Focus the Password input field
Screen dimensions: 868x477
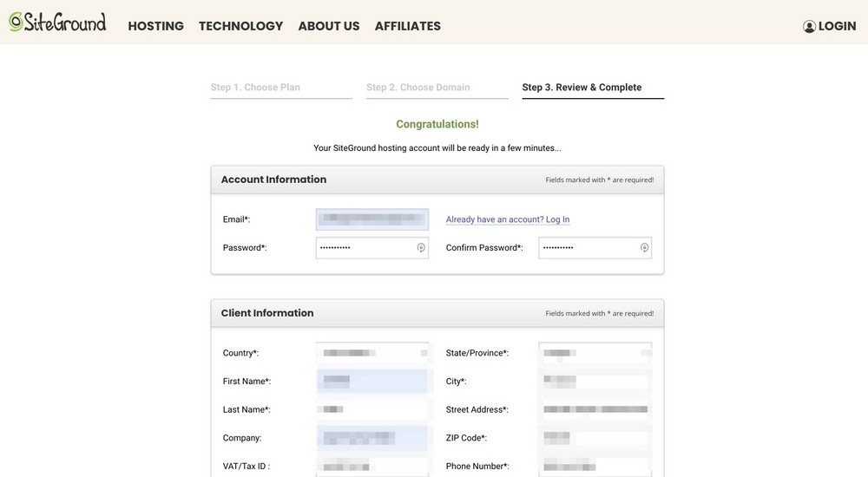pyautogui.click(x=372, y=247)
